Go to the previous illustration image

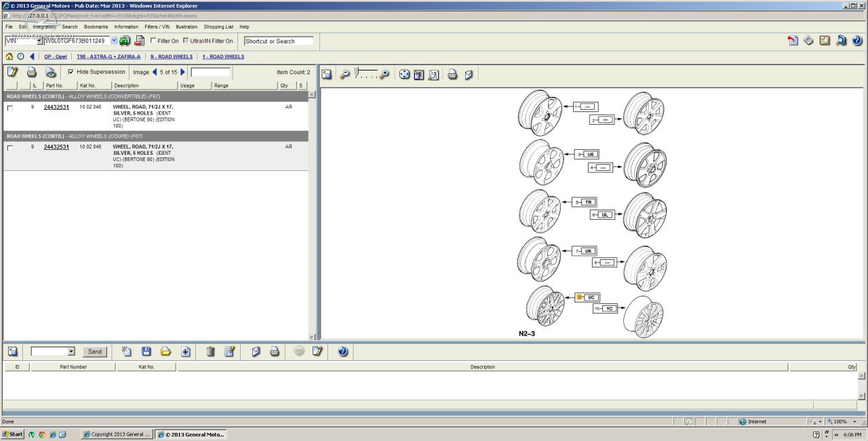coord(155,72)
